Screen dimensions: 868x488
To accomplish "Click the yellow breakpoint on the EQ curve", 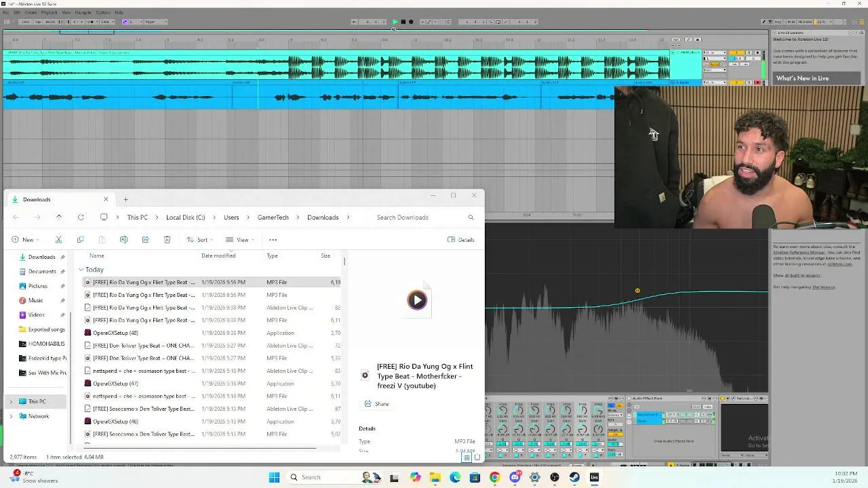I will (637, 291).
